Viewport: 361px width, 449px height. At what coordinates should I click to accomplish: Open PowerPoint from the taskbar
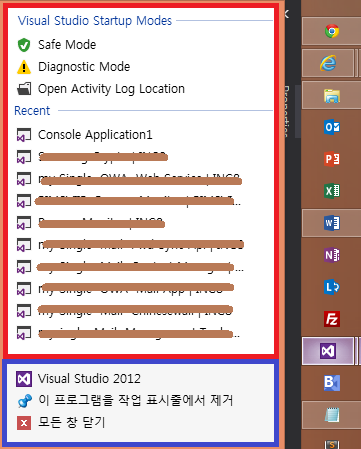332,159
